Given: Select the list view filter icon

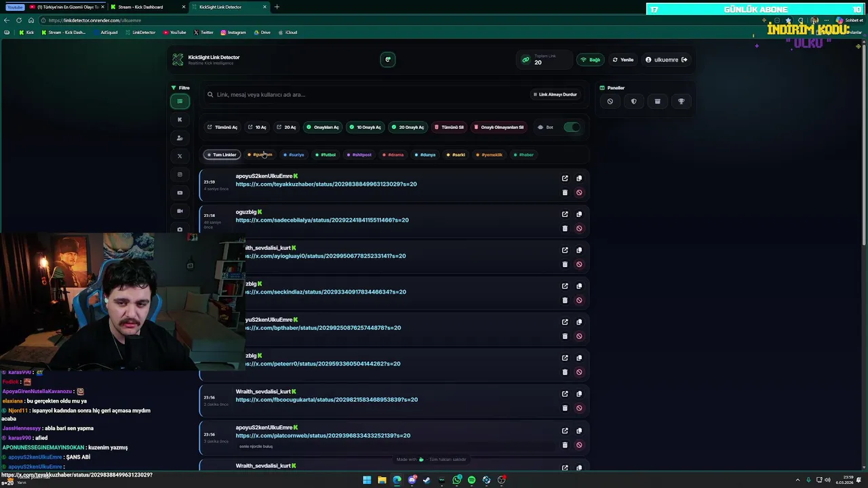Looking at the screenshot, I should [180, 101].
